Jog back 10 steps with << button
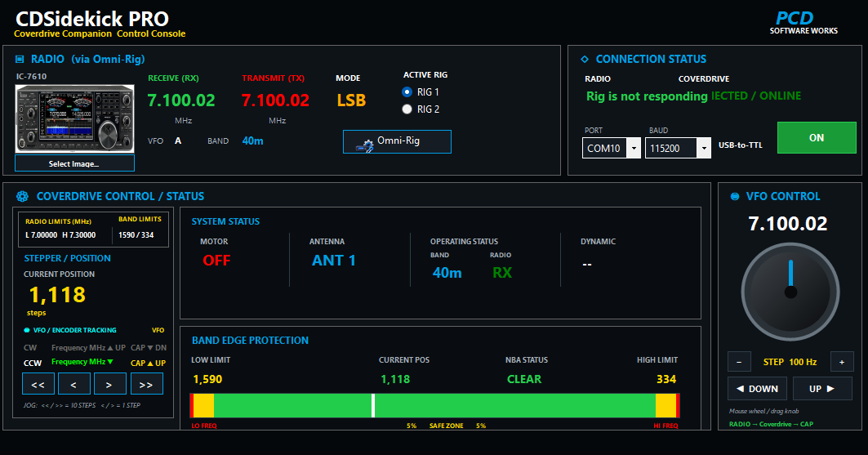This screenshot has height=455, width=868. pos(38,384)
